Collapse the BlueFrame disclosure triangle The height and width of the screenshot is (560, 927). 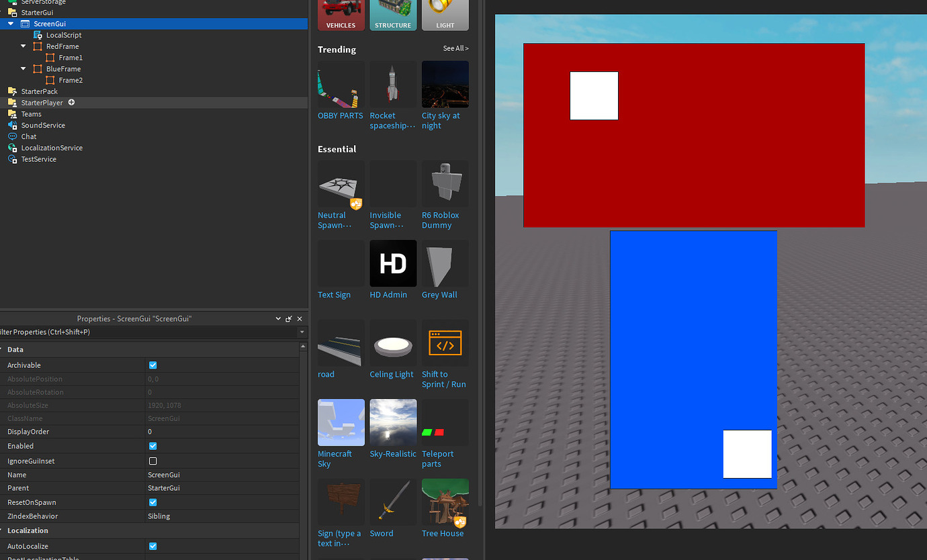coord(23,68)
